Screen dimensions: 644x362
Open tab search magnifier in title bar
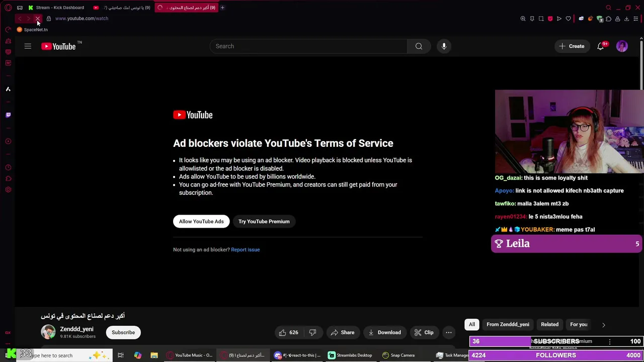click(x=608, y=8)
